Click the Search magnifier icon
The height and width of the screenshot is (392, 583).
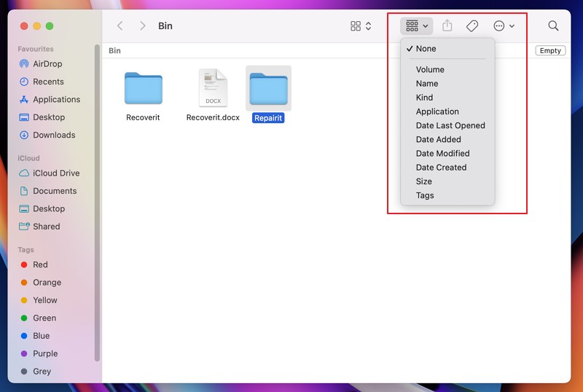point(553,26)
